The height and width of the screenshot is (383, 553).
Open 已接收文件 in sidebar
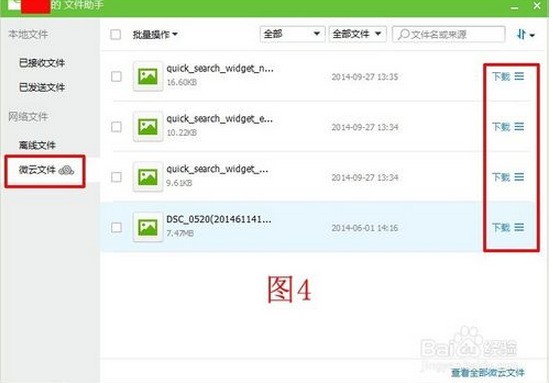pyautogui.click(x=42, y=63)
